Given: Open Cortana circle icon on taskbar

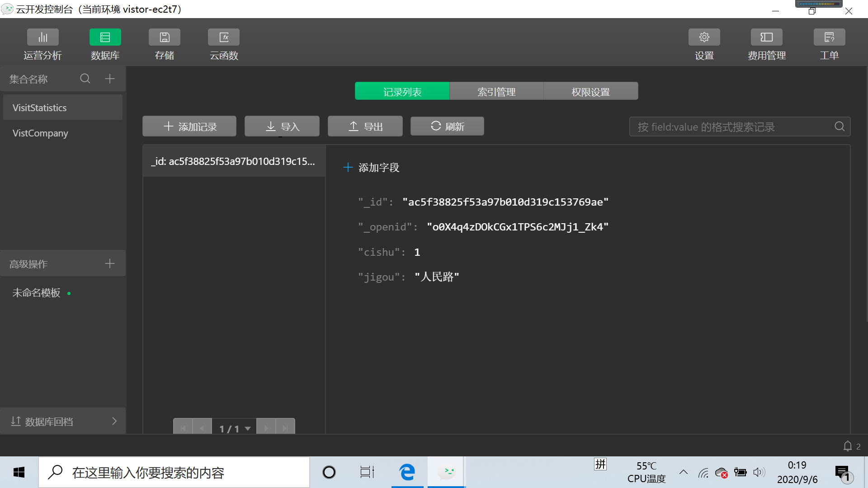Looking at the screenshot, I should 329,473.
